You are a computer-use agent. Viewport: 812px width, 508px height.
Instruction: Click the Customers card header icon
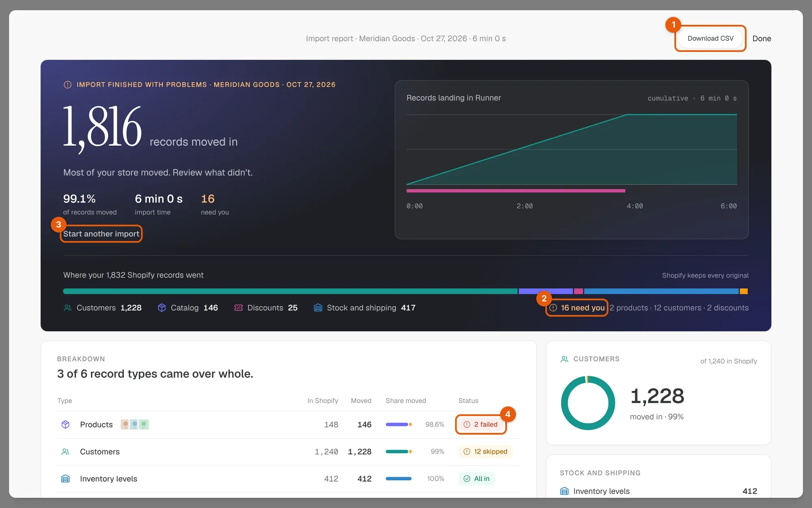[x=564, y=359]
